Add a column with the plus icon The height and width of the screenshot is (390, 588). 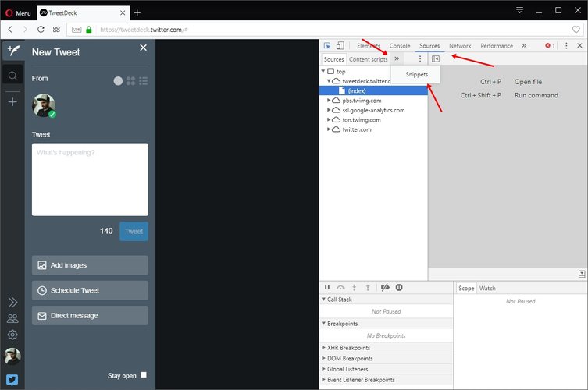pyautogui.click(x=12, y=102)
